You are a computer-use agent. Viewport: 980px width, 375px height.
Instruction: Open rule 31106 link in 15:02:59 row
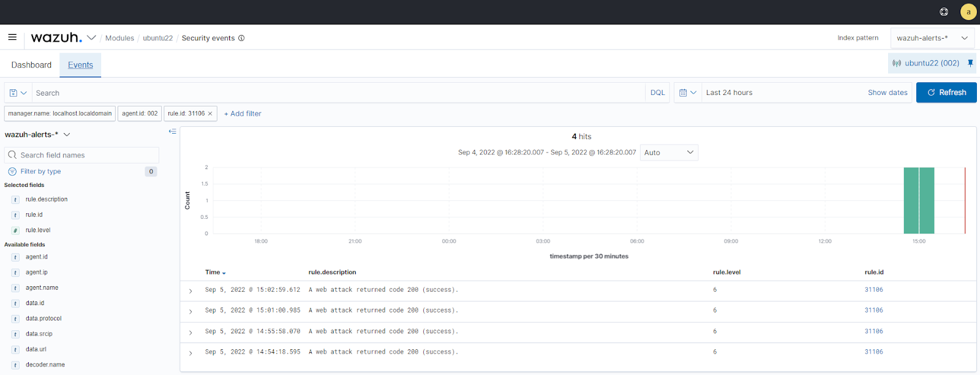(x=874, y=290)
